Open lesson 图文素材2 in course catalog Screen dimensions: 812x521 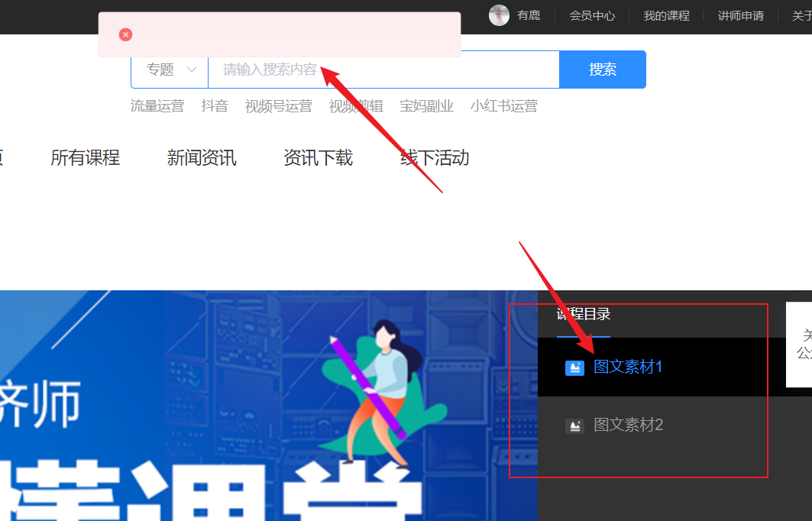coord(628,426)
